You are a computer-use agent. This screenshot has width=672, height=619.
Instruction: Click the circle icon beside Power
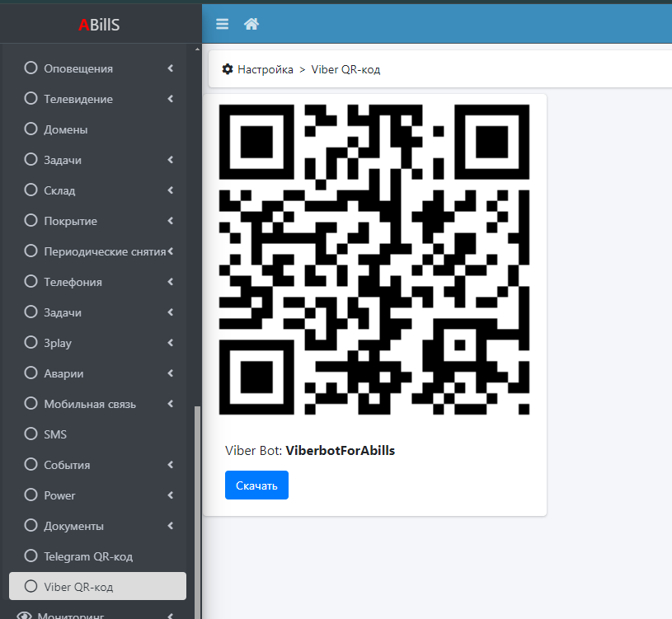click(x=31, y=495)
